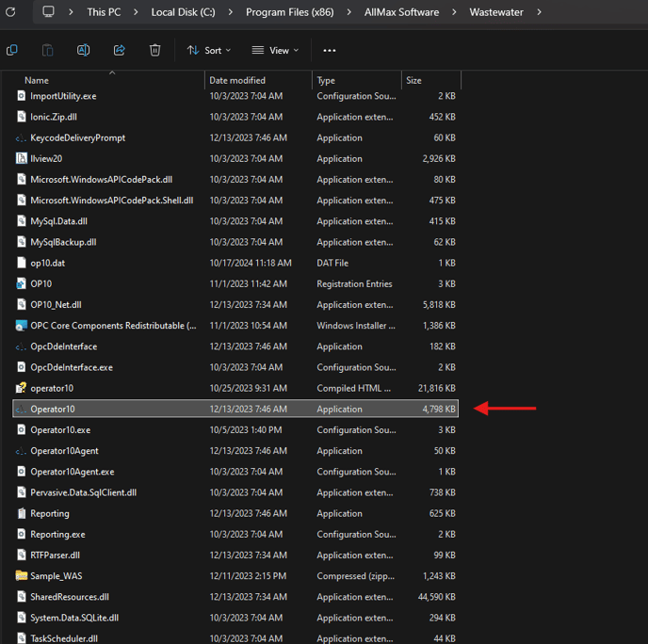Select the OpcDdeInterface application icon

pos(21,346)
